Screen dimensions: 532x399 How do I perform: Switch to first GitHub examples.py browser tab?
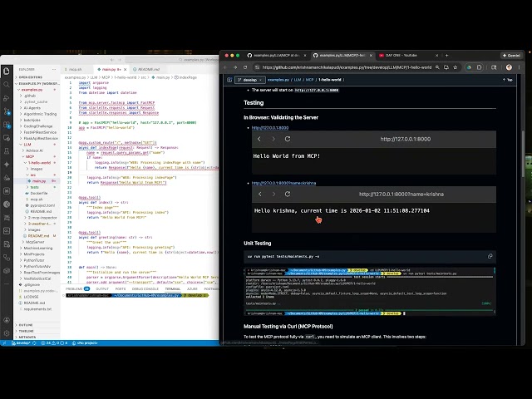[276, 56]
